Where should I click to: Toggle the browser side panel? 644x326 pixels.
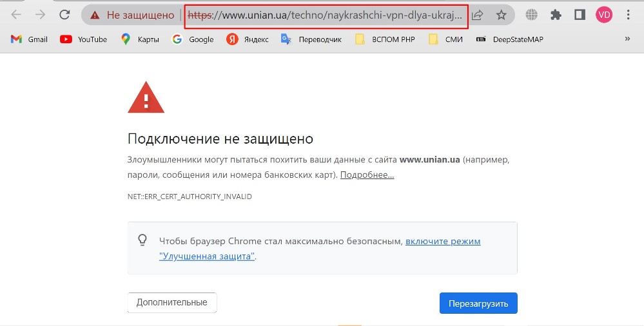point(580,15)
